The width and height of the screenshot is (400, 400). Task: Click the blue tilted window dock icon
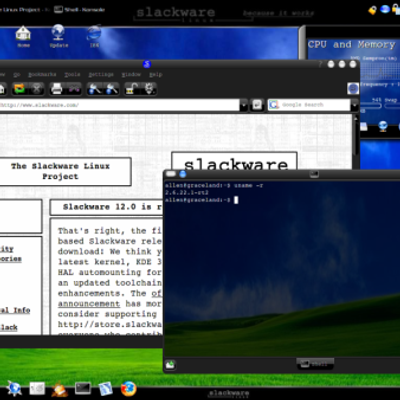click(106, 389)
